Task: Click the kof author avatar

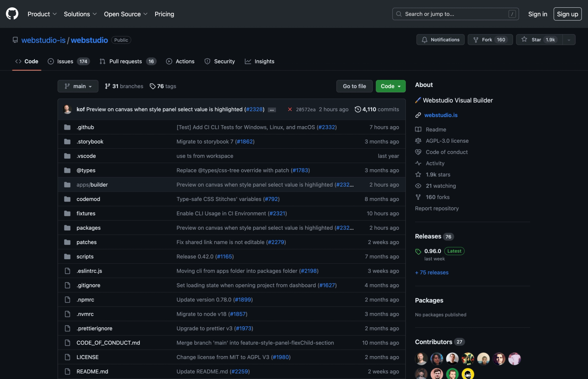Action: 67,109
